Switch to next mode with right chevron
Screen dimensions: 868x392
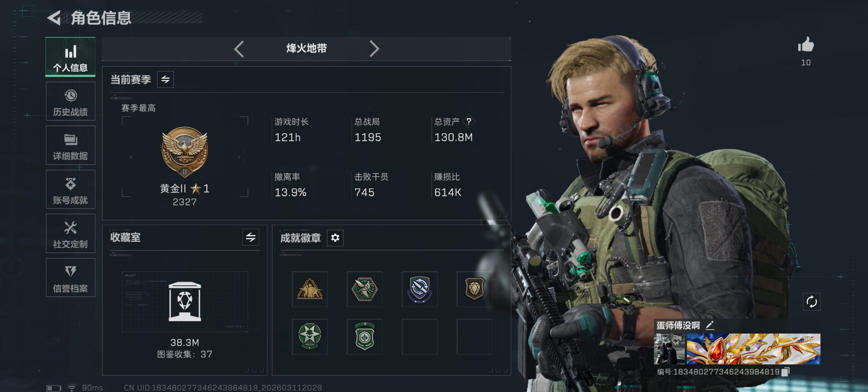click(x=374, y=49)
